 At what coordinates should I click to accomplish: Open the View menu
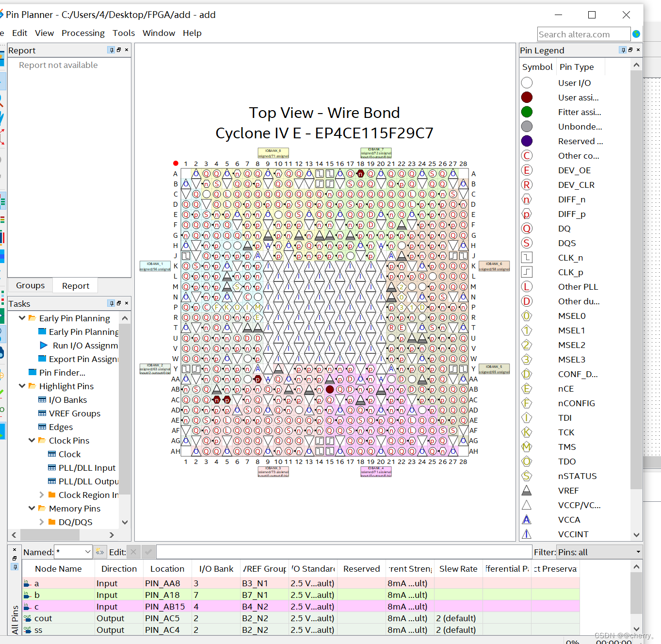pos(44,33)
